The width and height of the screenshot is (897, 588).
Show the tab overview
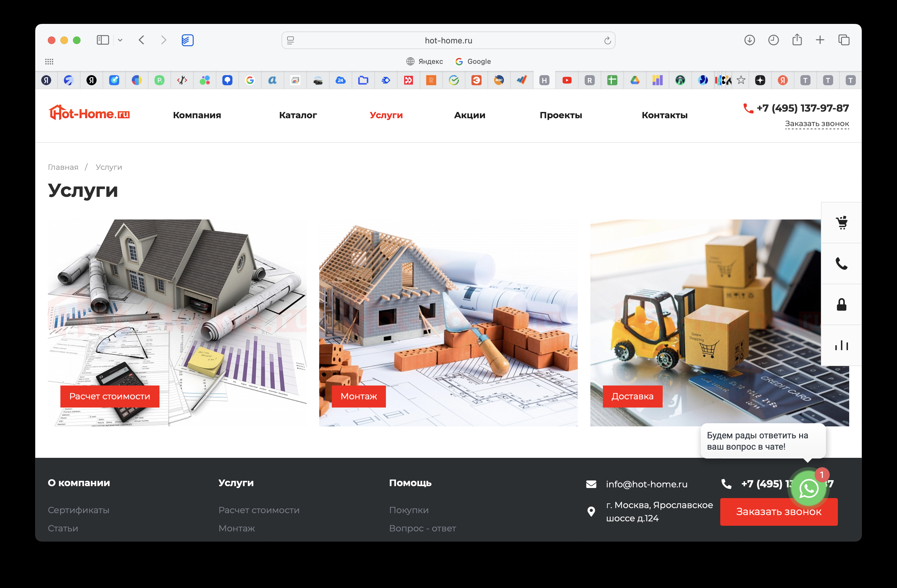(x=844, y=40)
